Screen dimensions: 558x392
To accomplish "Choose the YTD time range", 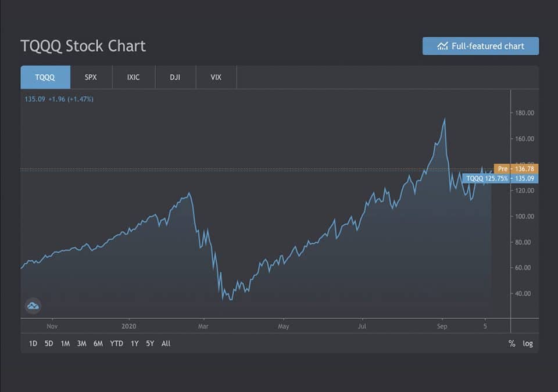I will coord(116,344).
